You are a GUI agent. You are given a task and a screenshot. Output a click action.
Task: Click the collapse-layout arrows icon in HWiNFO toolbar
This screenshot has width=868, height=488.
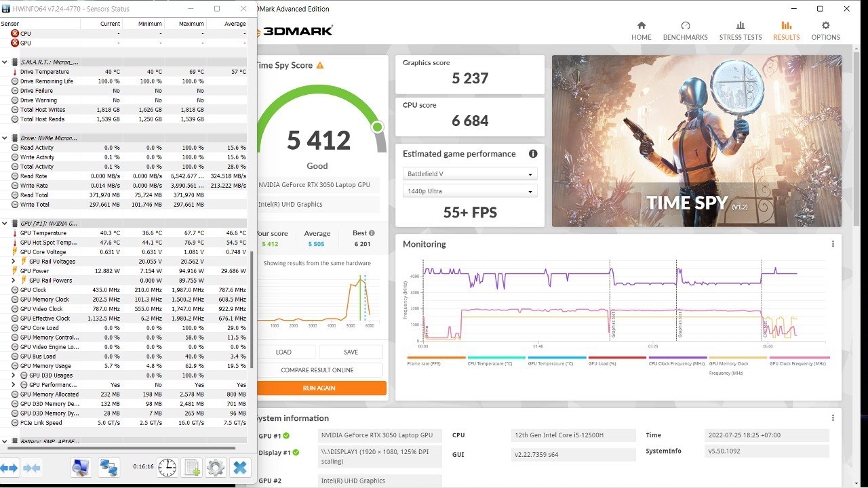click(32, 468)
